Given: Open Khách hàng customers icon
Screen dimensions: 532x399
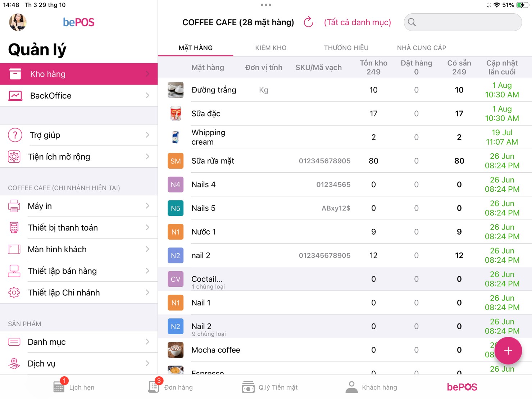Looking at the screenshot, I should click(351, 387).
